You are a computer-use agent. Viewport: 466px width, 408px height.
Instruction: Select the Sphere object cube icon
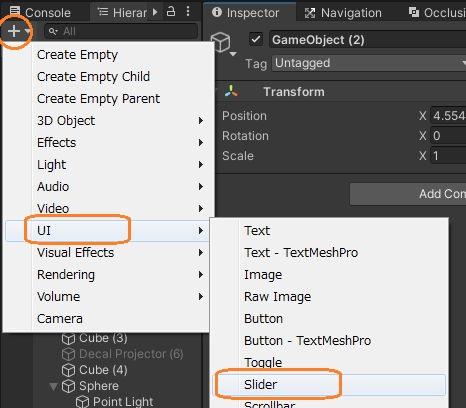click(x=69, y=386)
